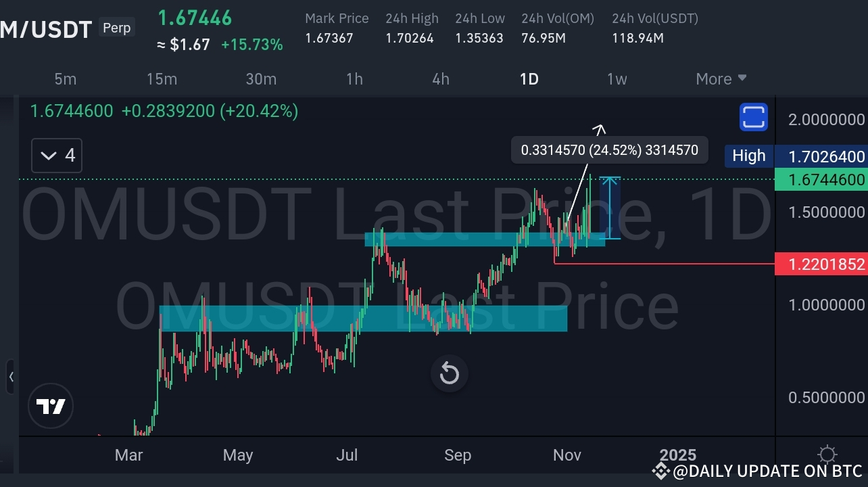Select the 1w timeframe tab

pos(617,79)
